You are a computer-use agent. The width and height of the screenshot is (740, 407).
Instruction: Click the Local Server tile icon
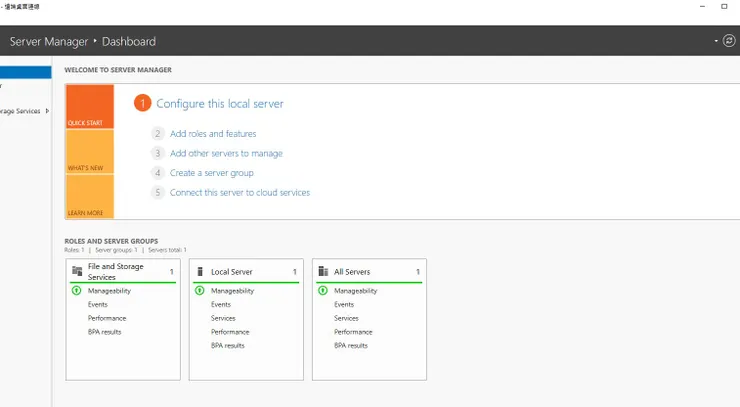pos(200,271)
